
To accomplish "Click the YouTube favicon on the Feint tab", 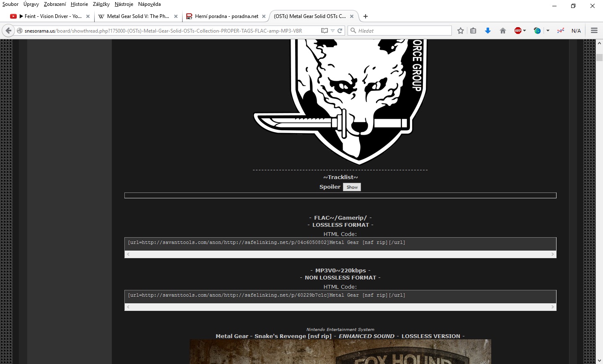I will pos(13,16).
